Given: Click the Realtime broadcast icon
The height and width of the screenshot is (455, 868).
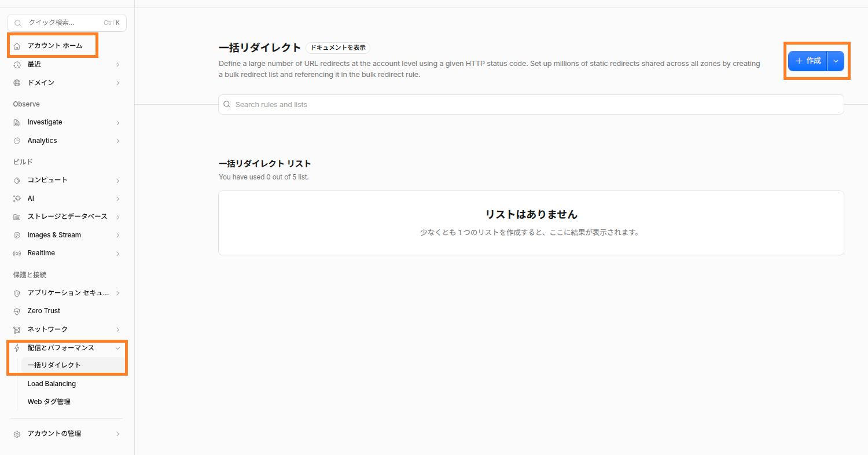Looking at the screenshot, I should (x=17, y=253).
